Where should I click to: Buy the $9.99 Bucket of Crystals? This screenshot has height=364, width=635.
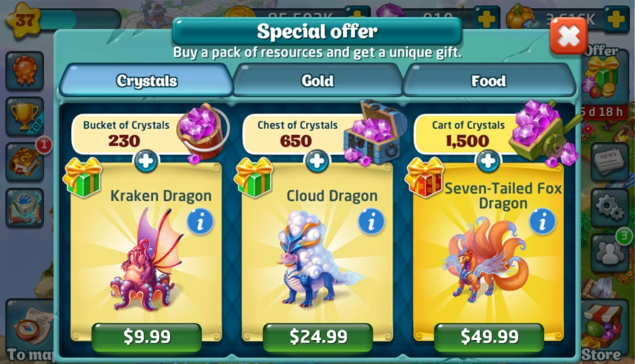147,337
